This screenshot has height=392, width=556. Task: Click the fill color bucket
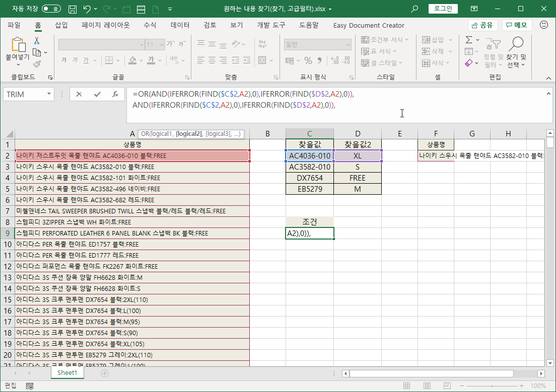click(x=132, y=60)
